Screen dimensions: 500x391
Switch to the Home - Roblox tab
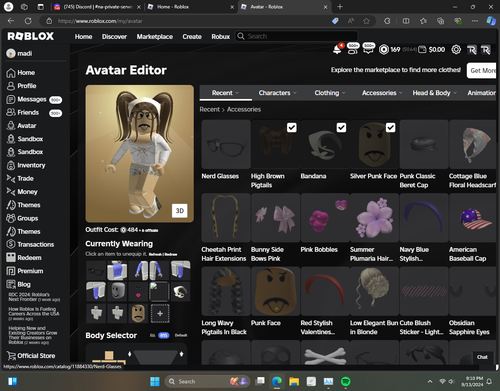191,7
